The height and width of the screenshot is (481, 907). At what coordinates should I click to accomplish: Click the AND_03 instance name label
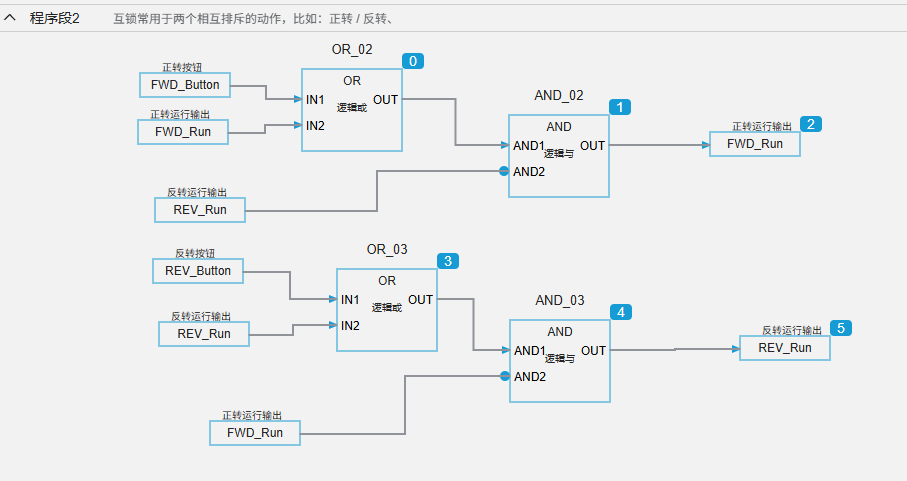click(x=559, y=300)
